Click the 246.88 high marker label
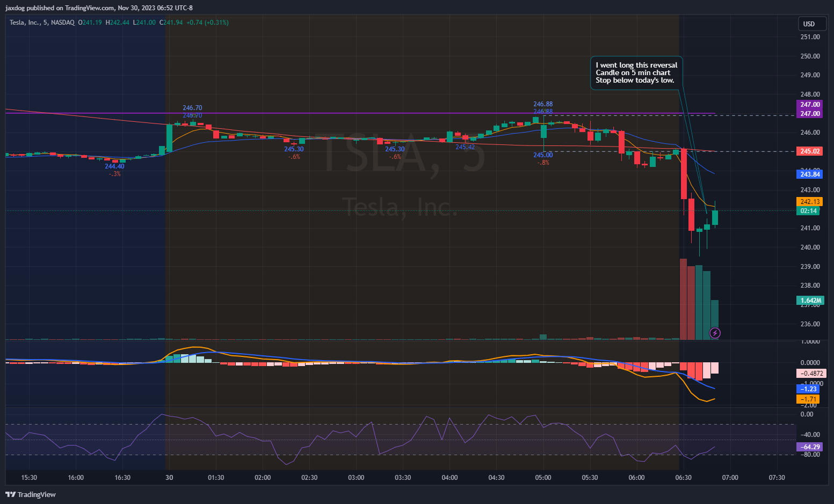 pyautogui.click(x=543, y=104)
